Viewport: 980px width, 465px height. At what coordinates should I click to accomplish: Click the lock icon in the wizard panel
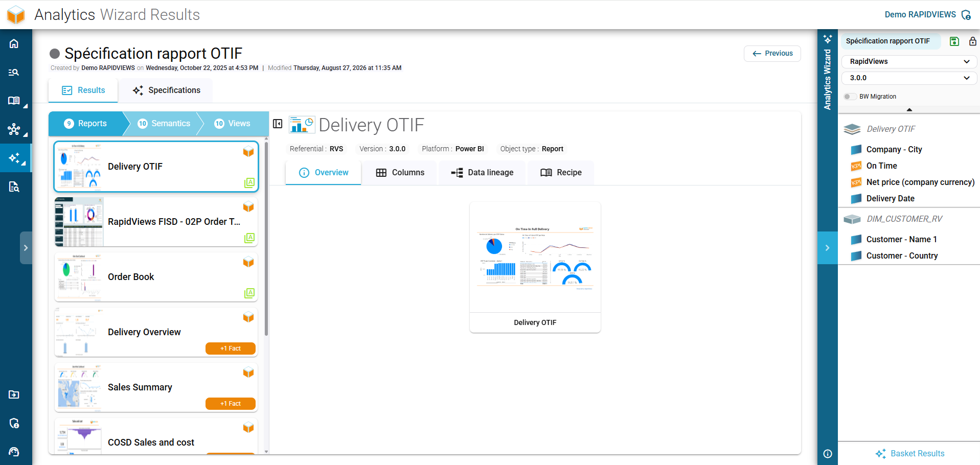[972, 41]
